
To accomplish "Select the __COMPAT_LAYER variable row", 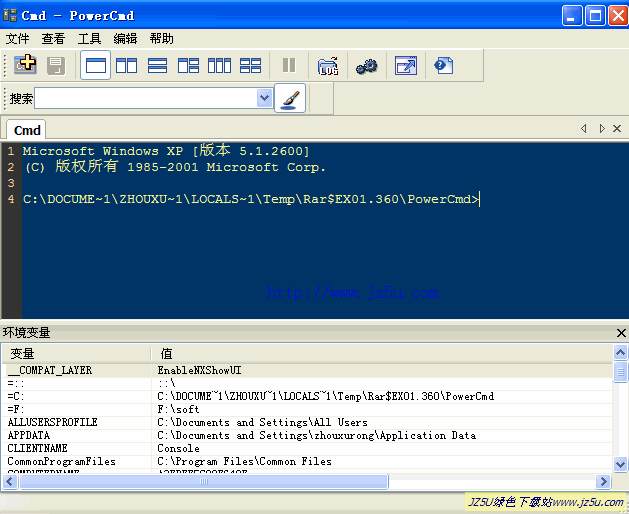I will pos(307,370).
